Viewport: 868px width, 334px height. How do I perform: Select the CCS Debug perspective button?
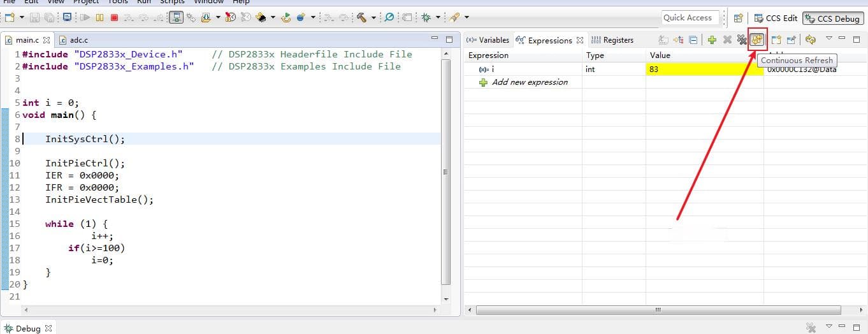point(834,18)
